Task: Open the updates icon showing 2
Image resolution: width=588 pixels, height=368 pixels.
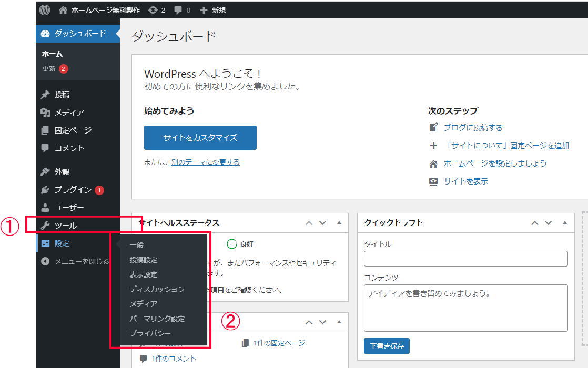Action: (x=153, y=10)
